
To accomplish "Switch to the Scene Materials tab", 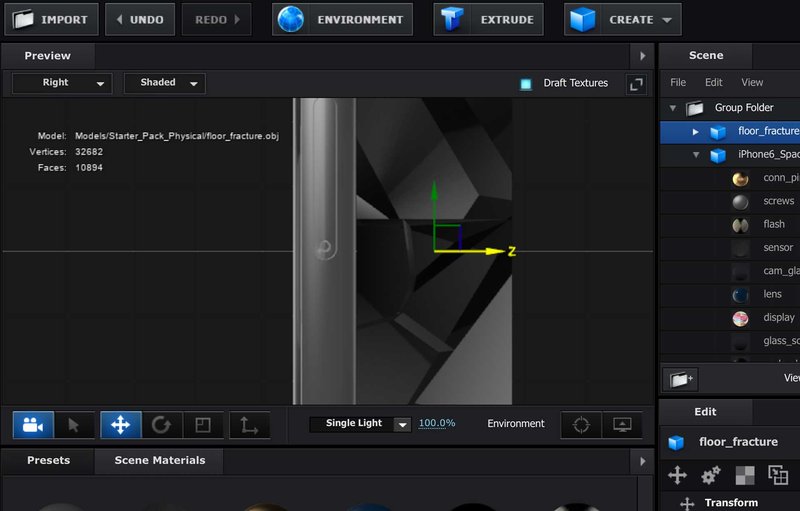I will [160, 461].
